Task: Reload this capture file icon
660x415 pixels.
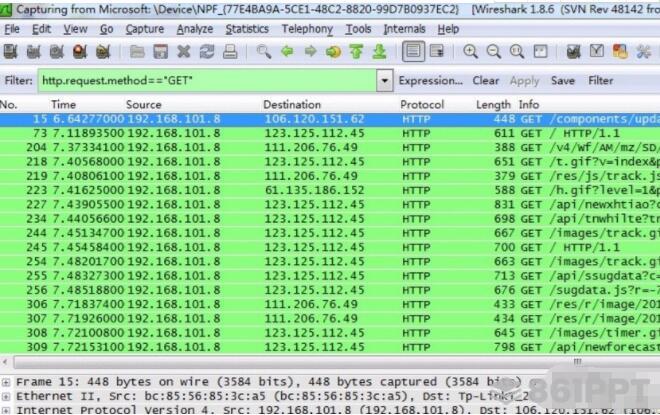Action: pyautogui.click(x=207, y=52)
